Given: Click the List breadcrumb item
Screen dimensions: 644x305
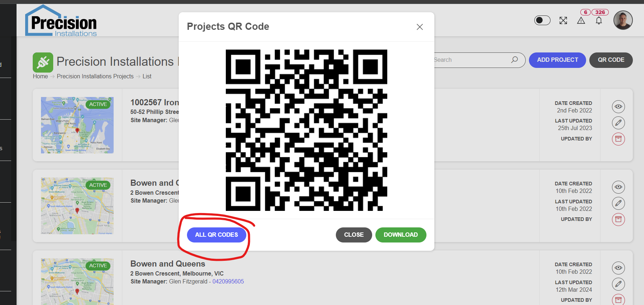Looking at the screenshot, I should (x=147, y=76).
